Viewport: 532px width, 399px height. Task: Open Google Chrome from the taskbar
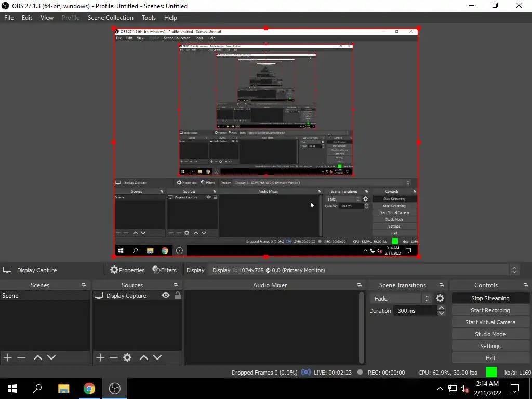(x=89, y=389)
